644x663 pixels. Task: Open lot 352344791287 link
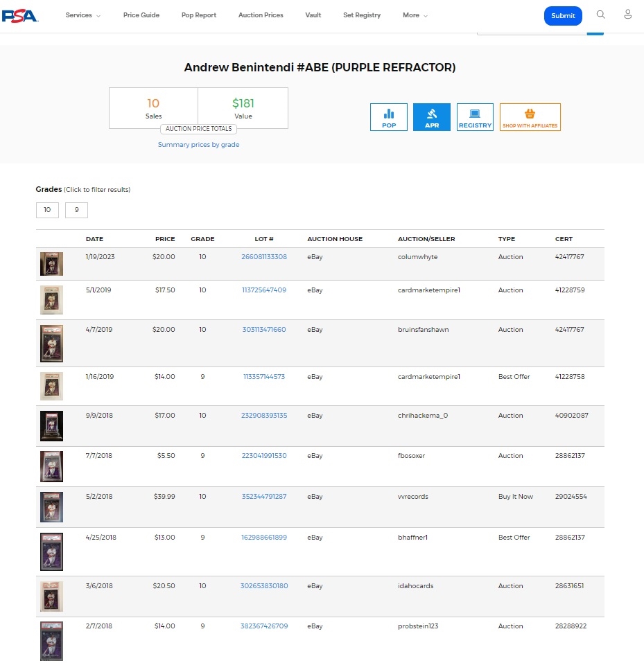click(264, 497)
